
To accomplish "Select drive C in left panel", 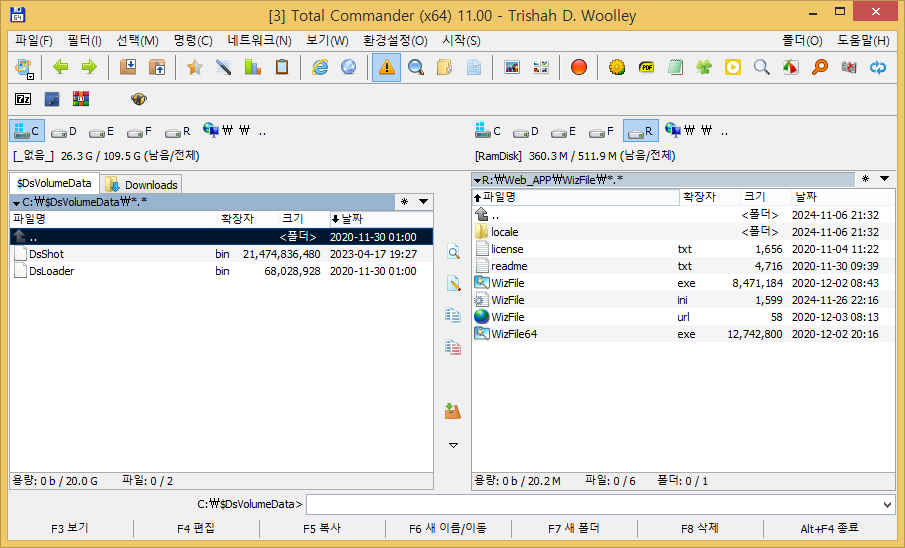I will (x=27, y=131).
